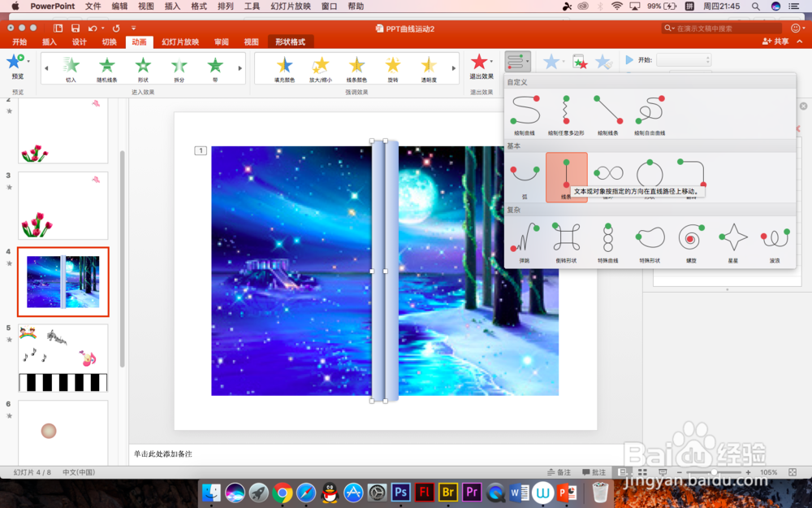Switch to the 切换 ribbon tab
Screen dimensions: 812x508
pos(109,42)
